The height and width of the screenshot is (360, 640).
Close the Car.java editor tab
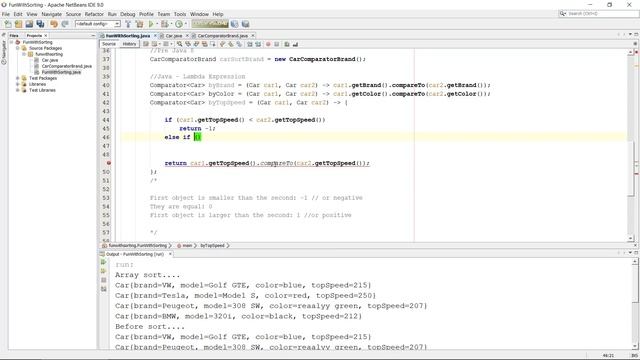187,36
